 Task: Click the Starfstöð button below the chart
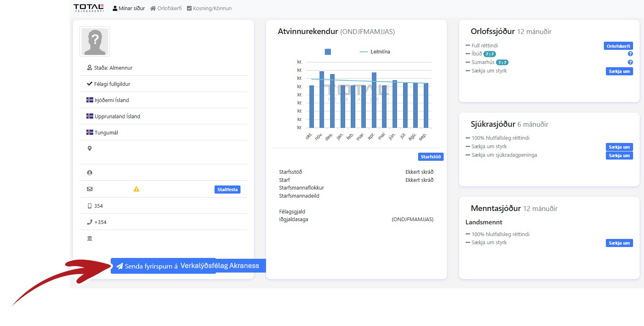pyautogui.click(x=430, y=157)
